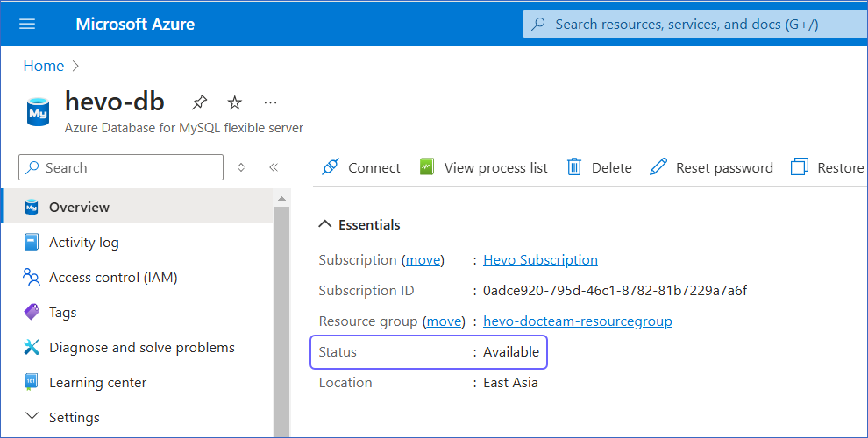
Task: Collapse the sidebar with double chevron
Action: pos(274,167)
